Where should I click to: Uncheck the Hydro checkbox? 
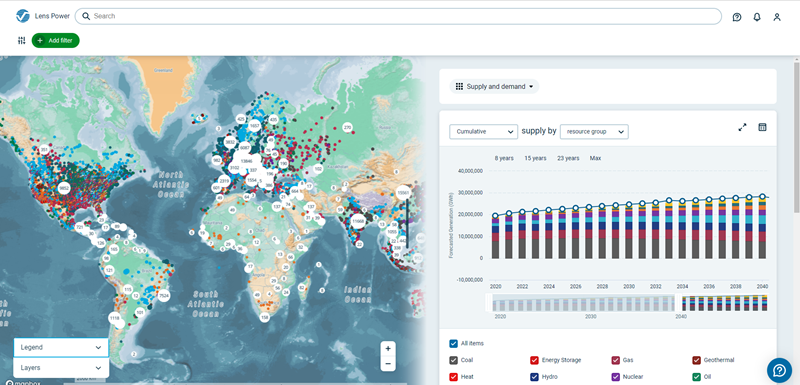point(534,377)
